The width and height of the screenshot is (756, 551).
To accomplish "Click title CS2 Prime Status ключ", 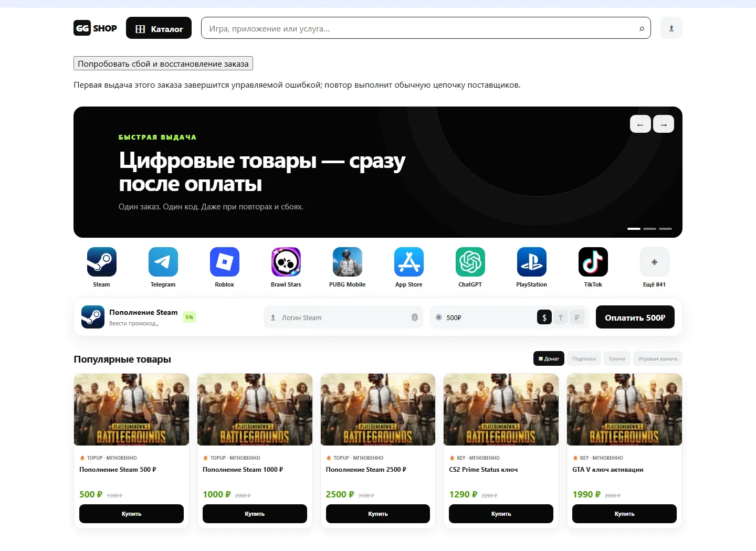I will point(484,470).
